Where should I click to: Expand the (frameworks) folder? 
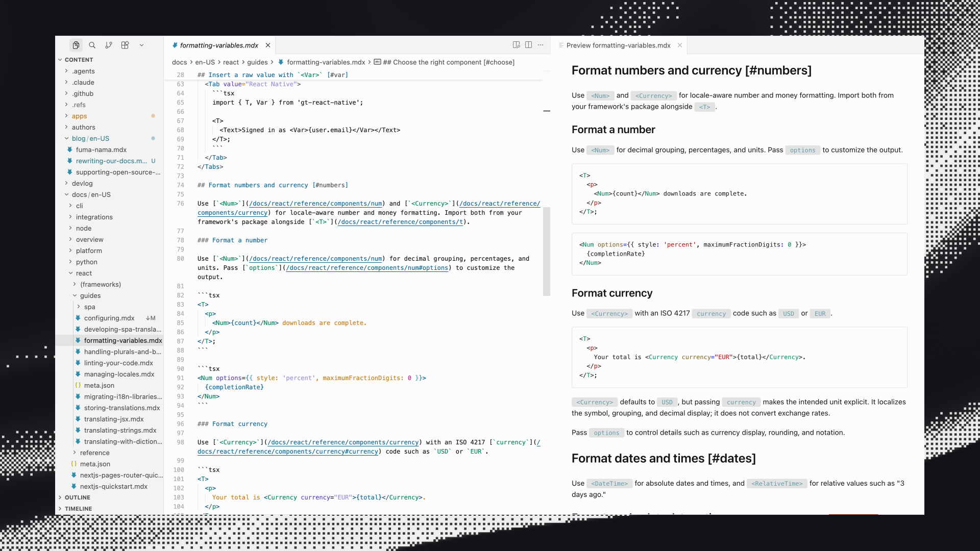tap(109, 285)
